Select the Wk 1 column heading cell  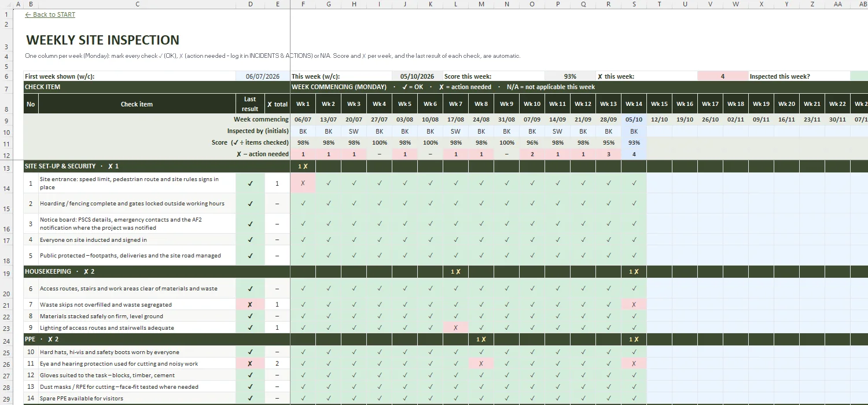pyautogui.click(x=303, y=104)
